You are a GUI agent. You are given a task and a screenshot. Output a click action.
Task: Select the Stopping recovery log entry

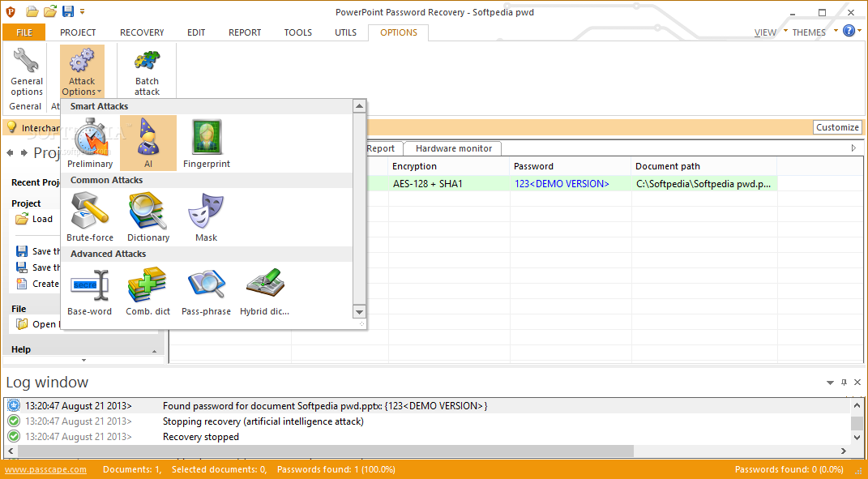coord(427,421)
